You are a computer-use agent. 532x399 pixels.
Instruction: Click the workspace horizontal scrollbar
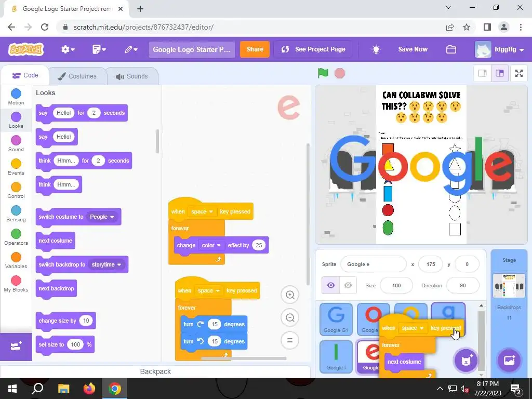coord(243,358)
